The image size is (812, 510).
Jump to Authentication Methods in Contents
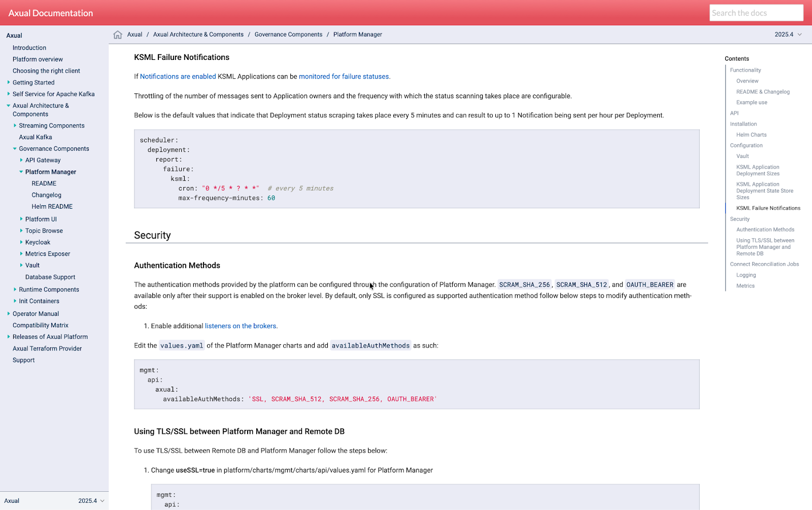click(765, 230)
